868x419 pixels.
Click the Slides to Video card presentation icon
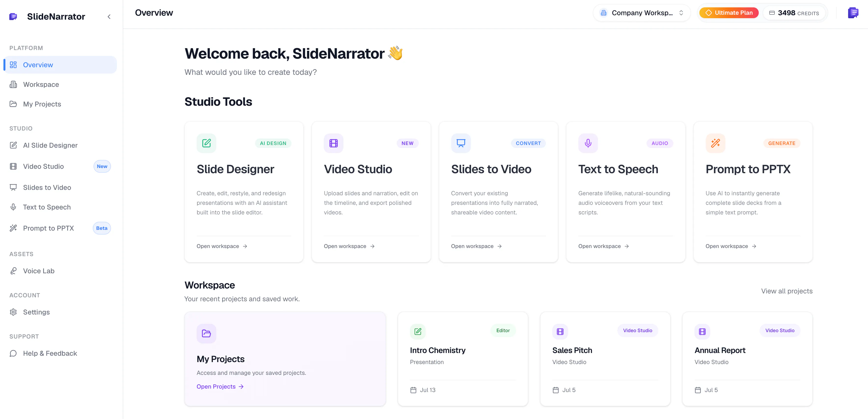point(461,143)
